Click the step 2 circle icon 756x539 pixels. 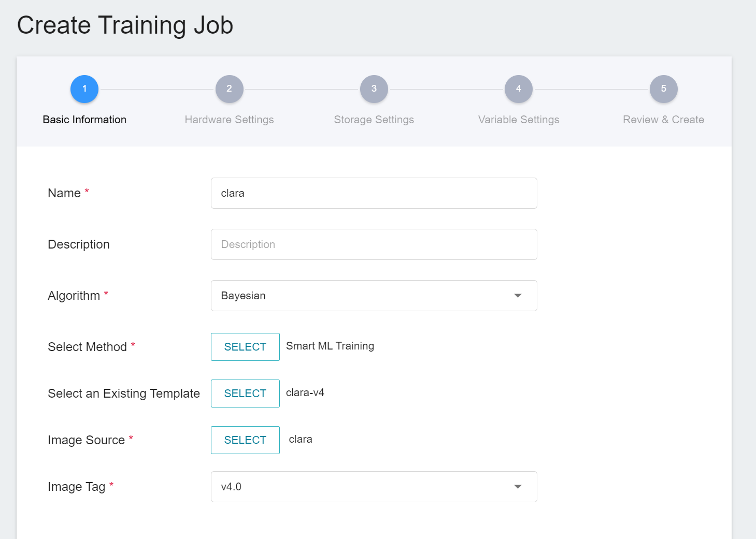(229, 89)
